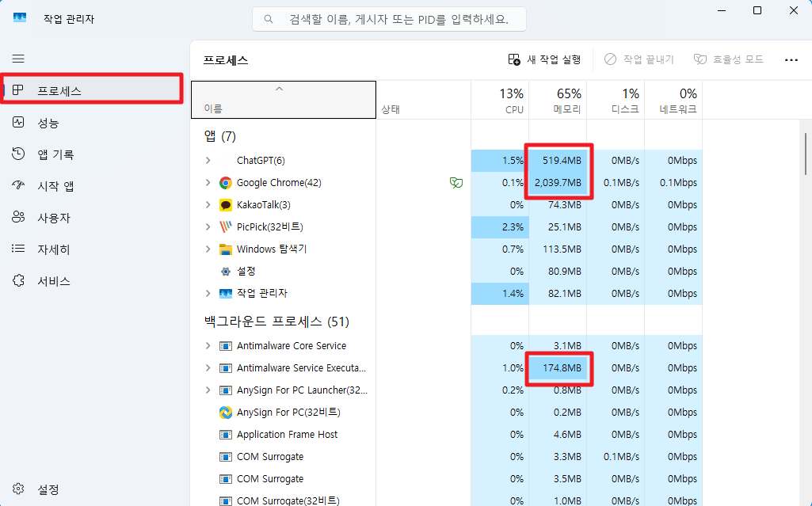Click the 2,039.7MB memory value
The image size is (812, 506).
tap(558, 183)
